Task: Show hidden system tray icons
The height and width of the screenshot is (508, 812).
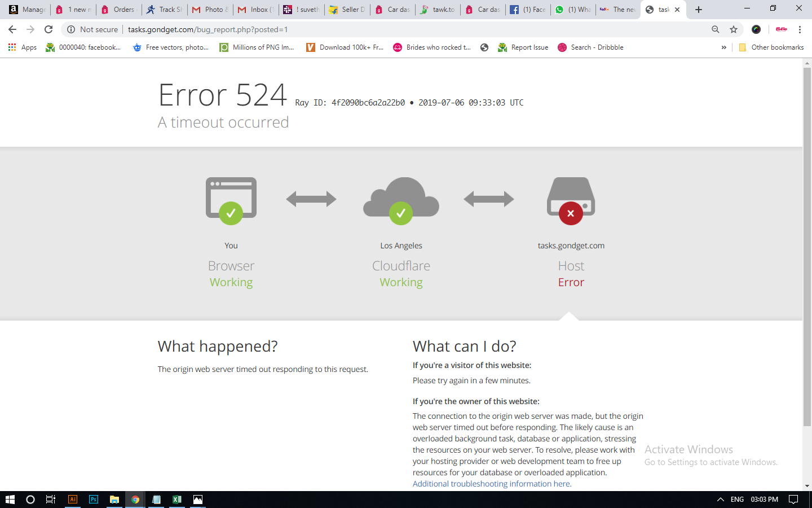Action: (720, 500)
